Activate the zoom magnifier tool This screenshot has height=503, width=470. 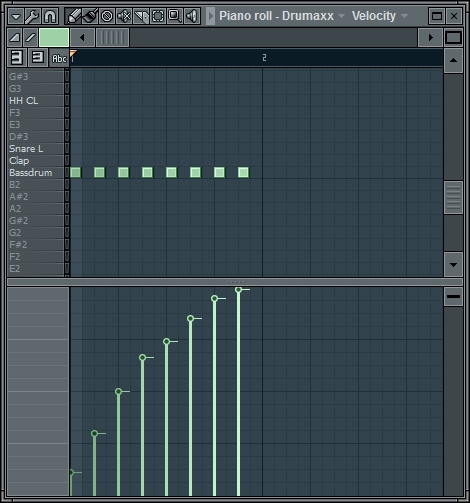point(175,16)
